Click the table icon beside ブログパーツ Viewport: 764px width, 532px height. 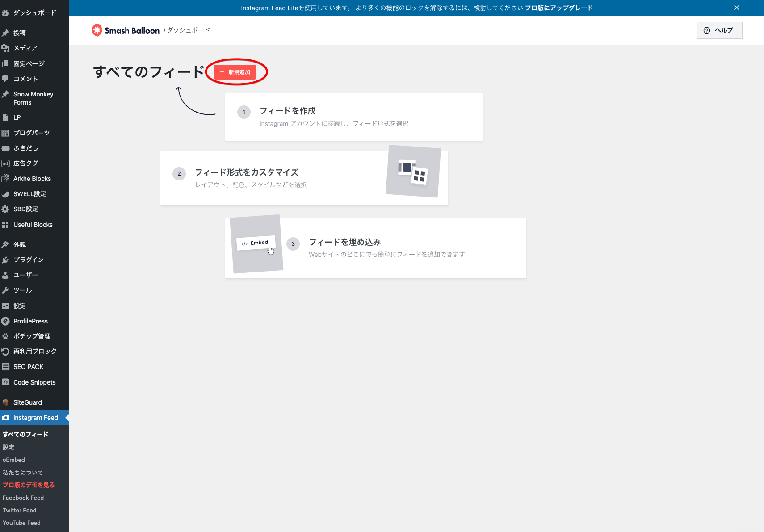pos(5,133)
